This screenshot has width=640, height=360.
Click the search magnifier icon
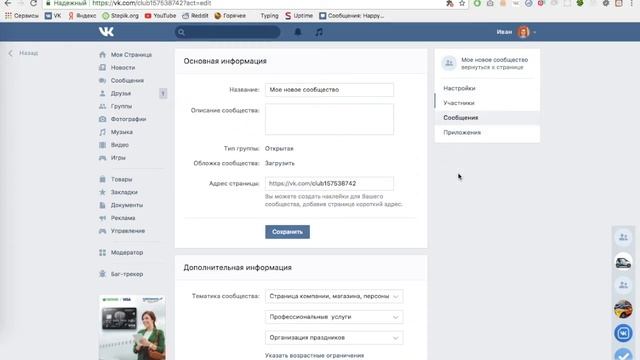pos(182,32)
